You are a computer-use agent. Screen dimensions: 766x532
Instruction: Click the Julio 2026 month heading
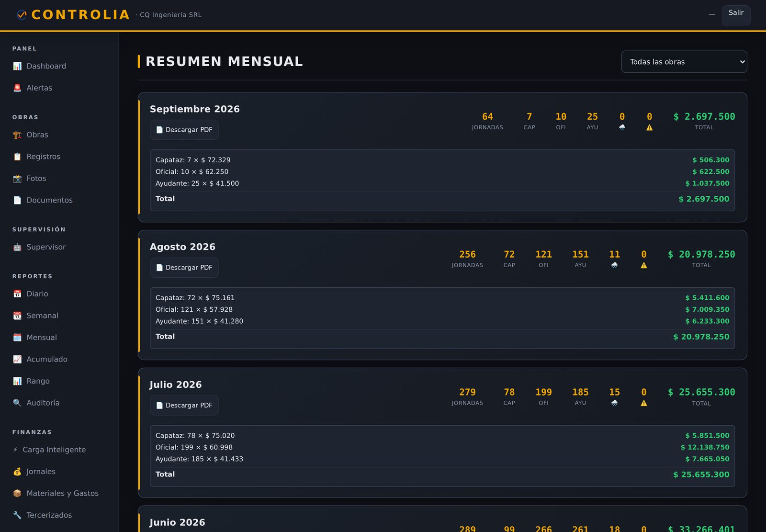[176, 385]
